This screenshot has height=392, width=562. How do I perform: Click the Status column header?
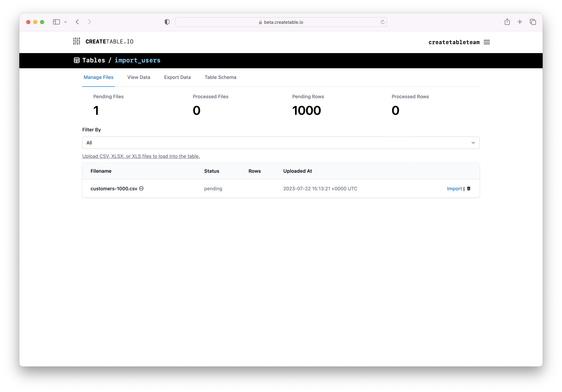tap(211, 171)
